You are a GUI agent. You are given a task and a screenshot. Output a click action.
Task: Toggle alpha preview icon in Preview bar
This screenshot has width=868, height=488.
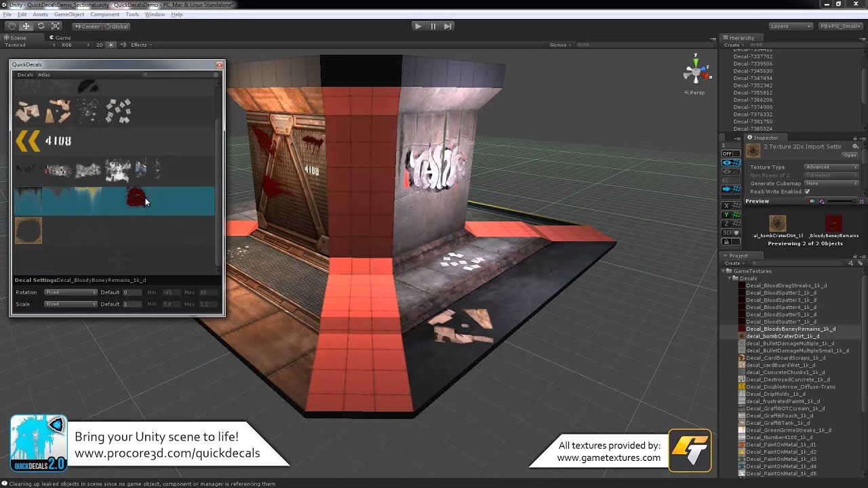point(821,201)
